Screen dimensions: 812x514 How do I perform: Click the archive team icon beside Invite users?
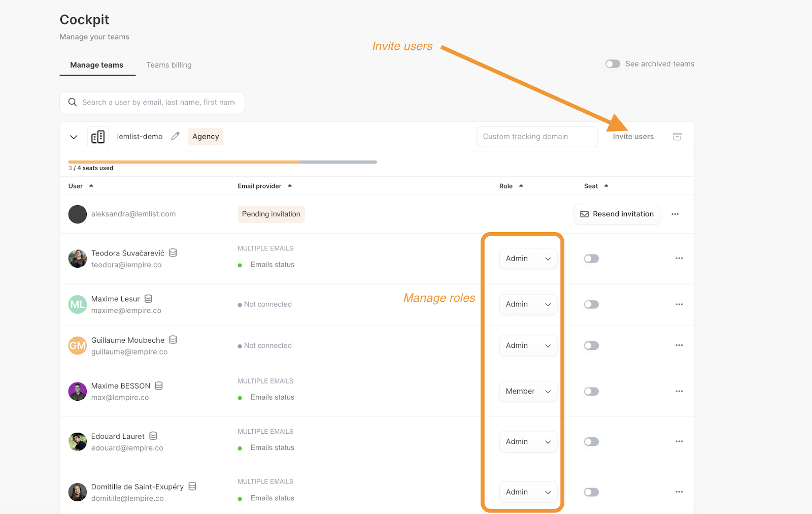coord(677,137)
